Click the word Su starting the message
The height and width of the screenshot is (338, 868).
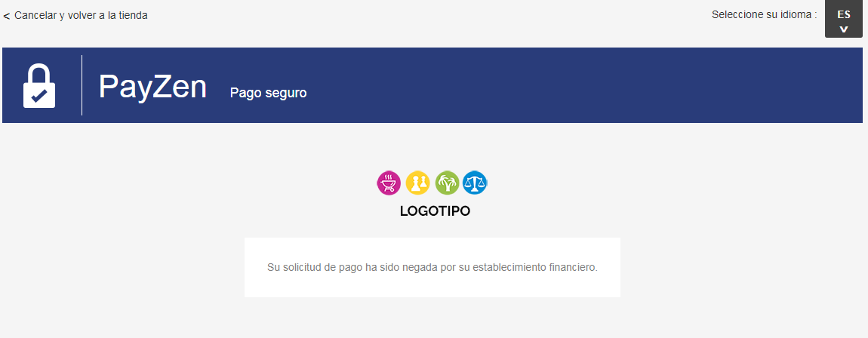coord(273,268)
